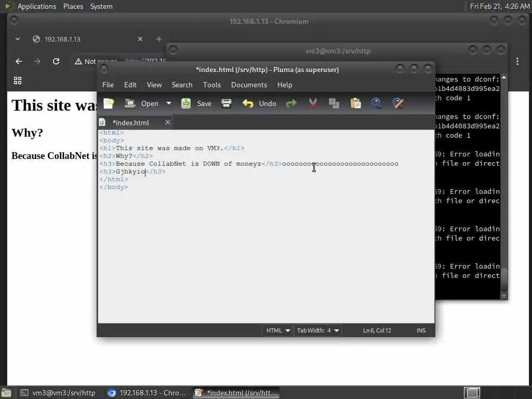Click the terminal scrollbar up arrow
The image size is (532, 399).
tap(504, 78)
